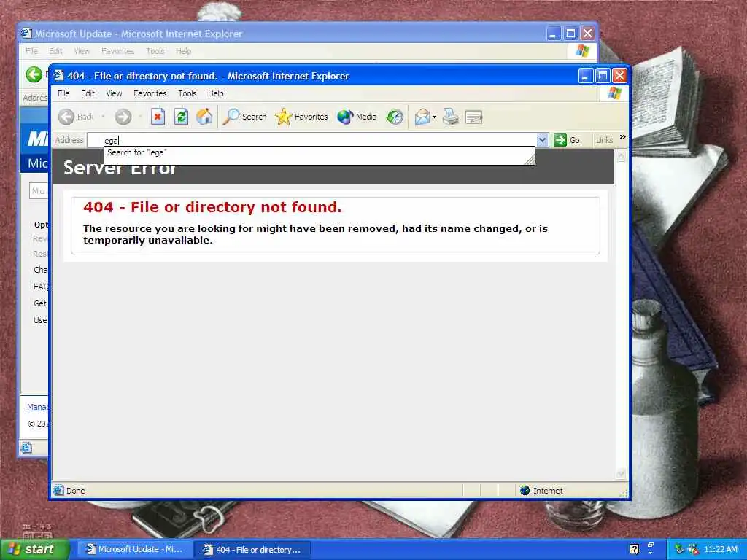Open the Edit menu in the 404 window
The height and width of the screenshot is (560, 747).
tap(88, 93)
